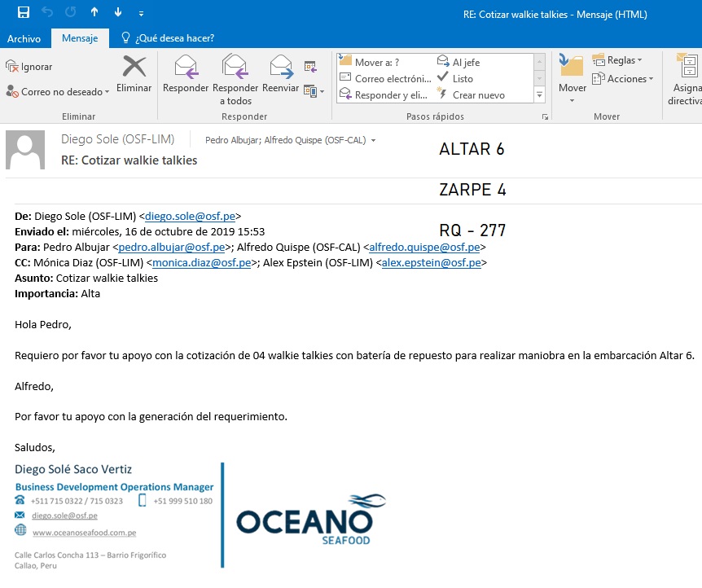Click the Ignorar conversation icon
The height and width of the screenshot is (588, 702).
[x=12, y=67]
